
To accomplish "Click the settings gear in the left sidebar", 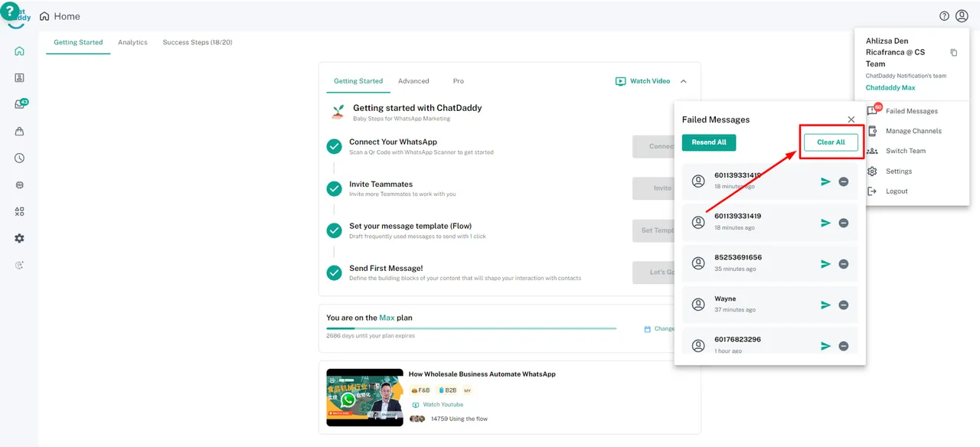I will click(x=19, y=238).
